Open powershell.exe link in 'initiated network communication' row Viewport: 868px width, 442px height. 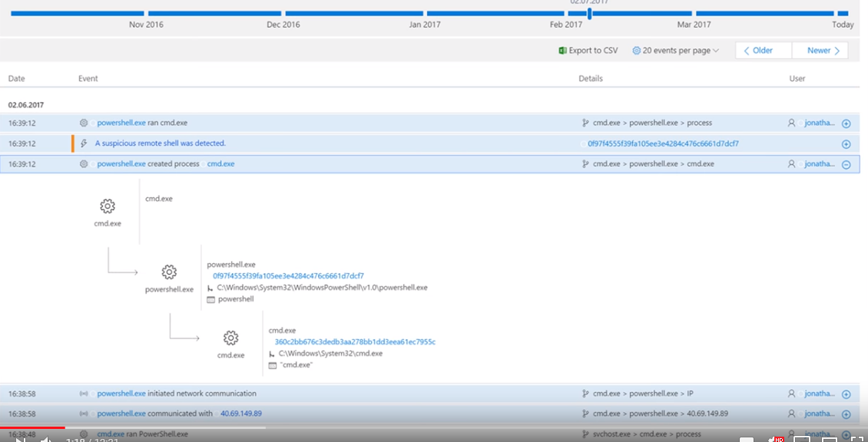[x=121, y=394]
